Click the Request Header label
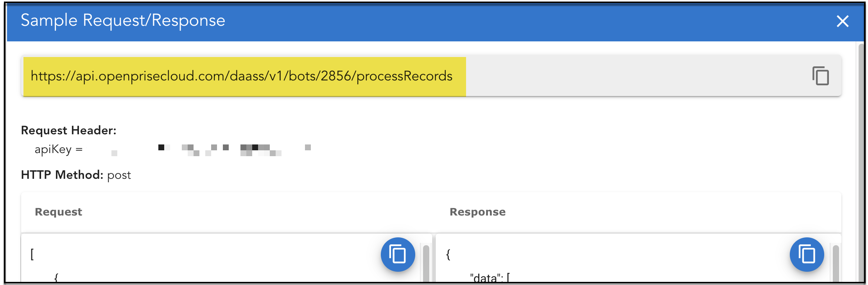 (x=69, y=130)
